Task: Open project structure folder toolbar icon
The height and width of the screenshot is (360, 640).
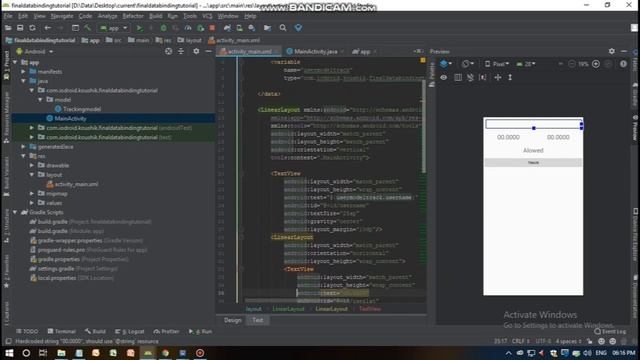Action: tap(267, 28)
